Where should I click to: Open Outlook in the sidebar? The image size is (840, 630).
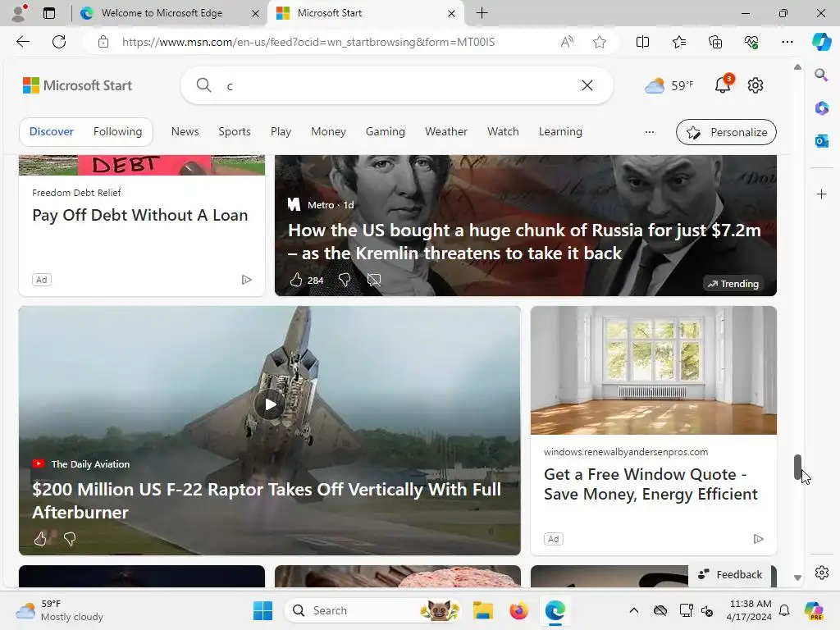coord(821,141)
